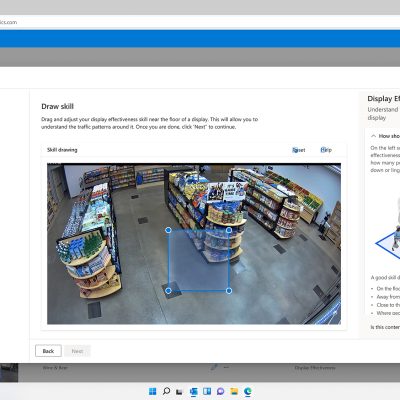Select the top-right handle of the skill zone
This screenshot has height=400, width=400.
(229, 230)
